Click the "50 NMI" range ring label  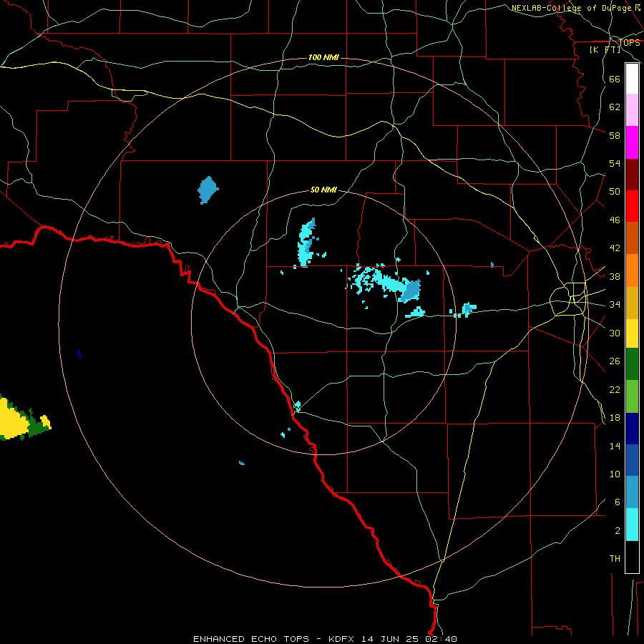click(x=323, y=190)
